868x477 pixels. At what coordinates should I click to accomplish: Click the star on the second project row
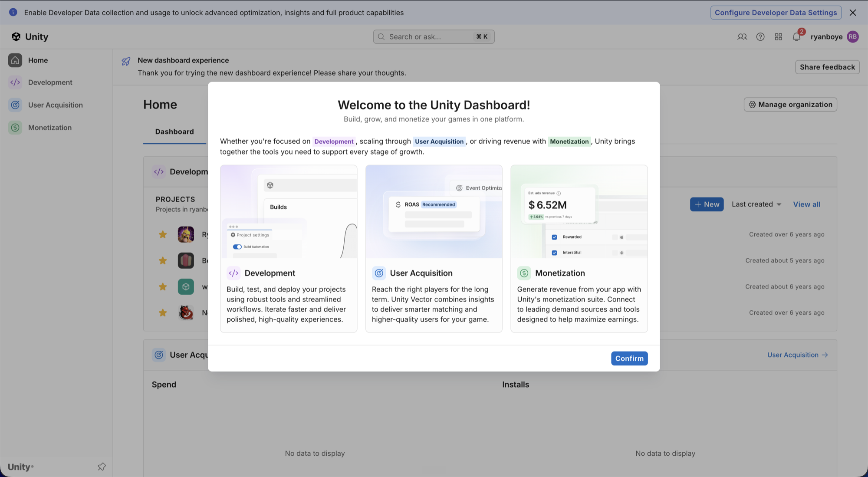coord(163,261)
